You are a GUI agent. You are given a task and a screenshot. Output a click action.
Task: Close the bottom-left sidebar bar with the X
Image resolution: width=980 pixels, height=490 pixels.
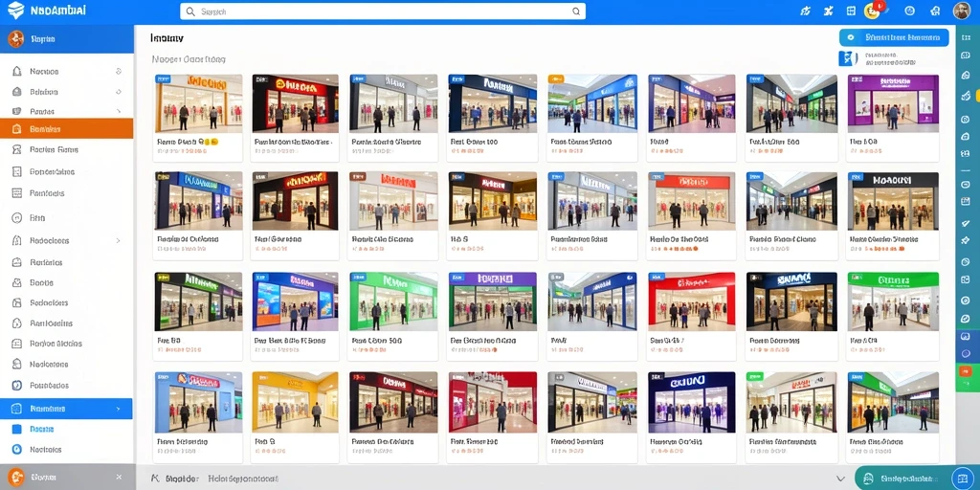[x=119, y=478]
